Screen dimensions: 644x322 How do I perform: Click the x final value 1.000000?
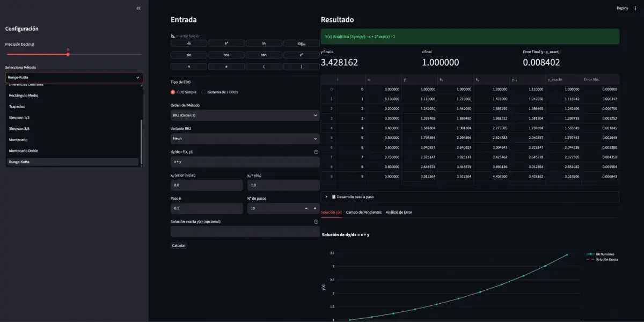click(441, 62)
